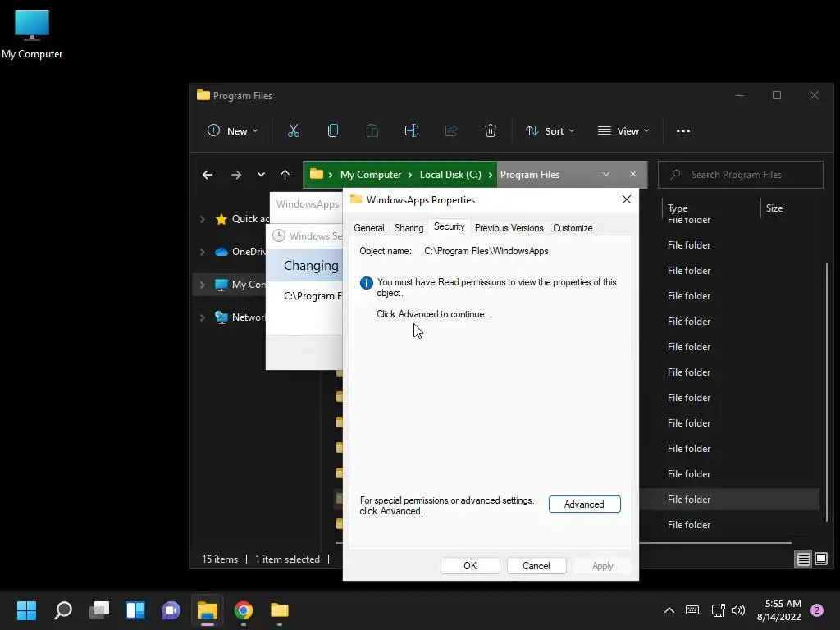This screenshot has width=840, height=630.
Task: Click OK in WindowsApps Properties
Action: click(470, 566)
